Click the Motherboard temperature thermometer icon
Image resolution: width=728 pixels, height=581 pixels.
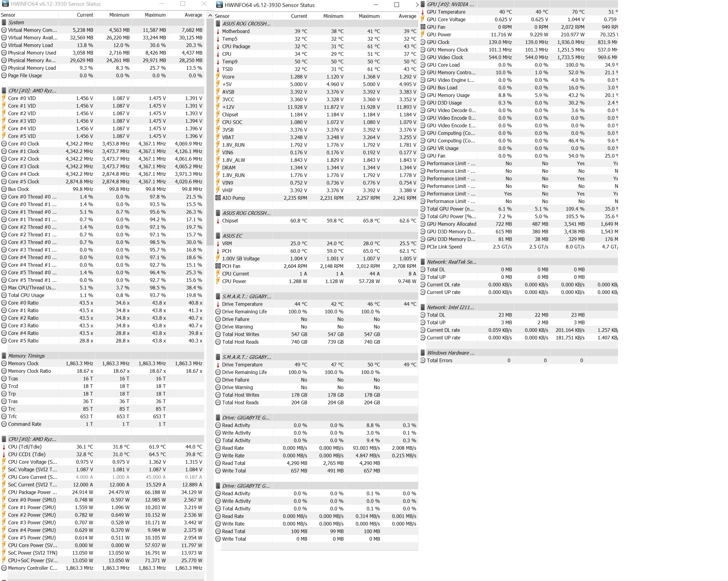tap(218, 31)
